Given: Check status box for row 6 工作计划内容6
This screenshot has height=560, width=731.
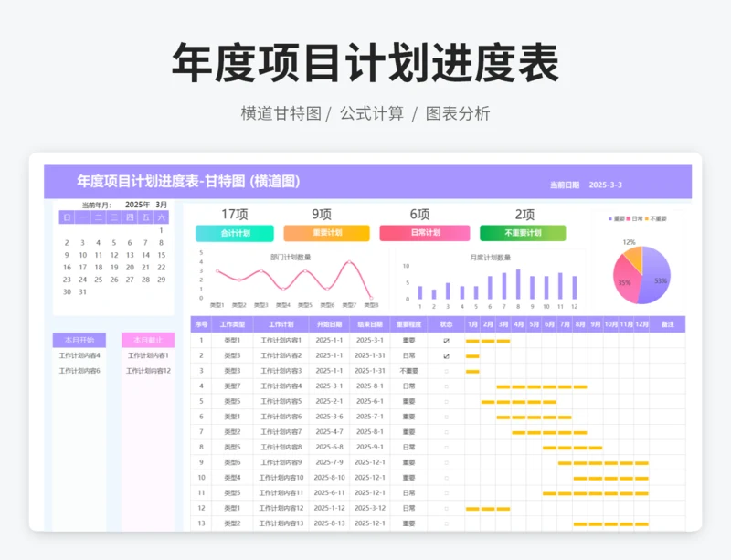Looking at the screenshot, I should click(446, 417).
